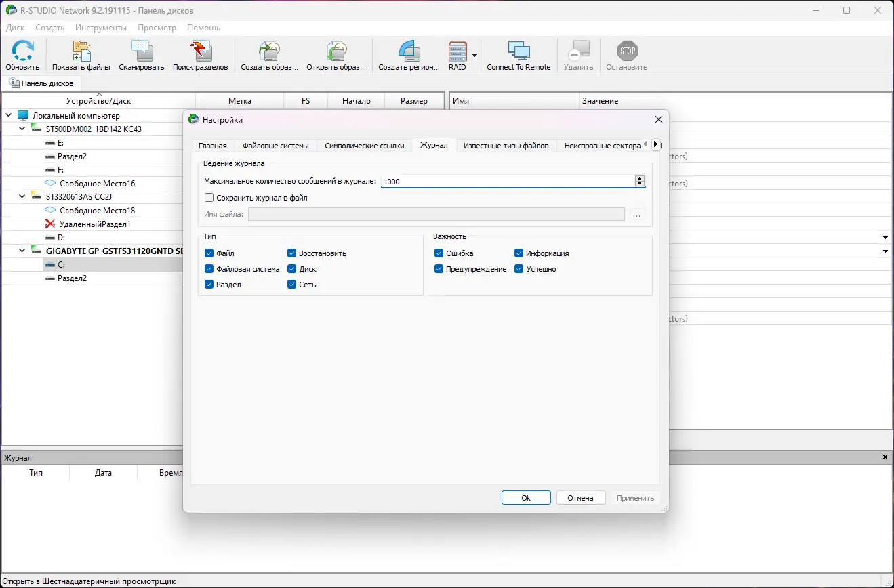Click the Отмена button
Screen dimensions: 894x588
tap(581, 498)
